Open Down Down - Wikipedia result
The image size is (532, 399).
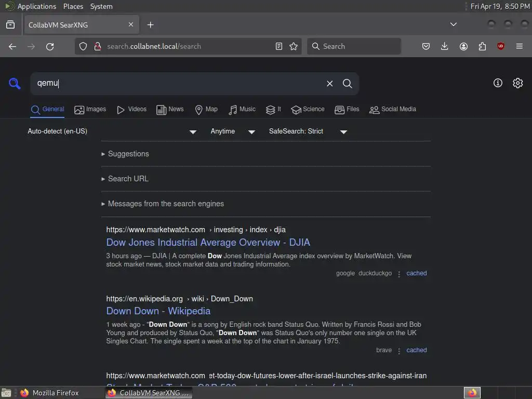158,311
